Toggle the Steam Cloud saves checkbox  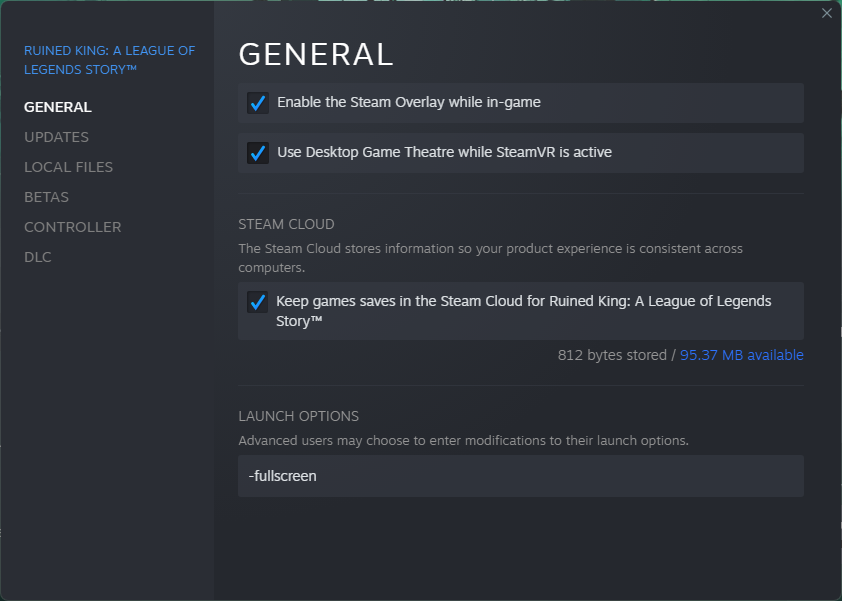[x=258, y=302]
